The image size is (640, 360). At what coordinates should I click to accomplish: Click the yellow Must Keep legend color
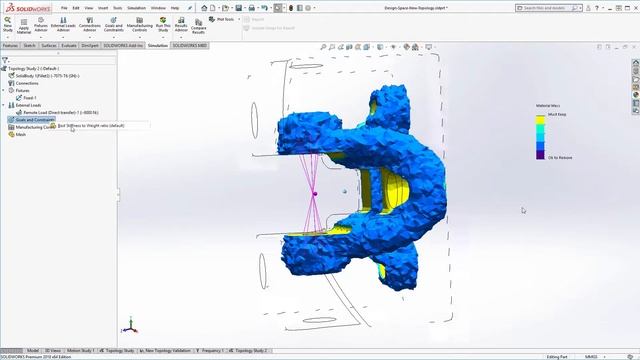click(540, 120)
